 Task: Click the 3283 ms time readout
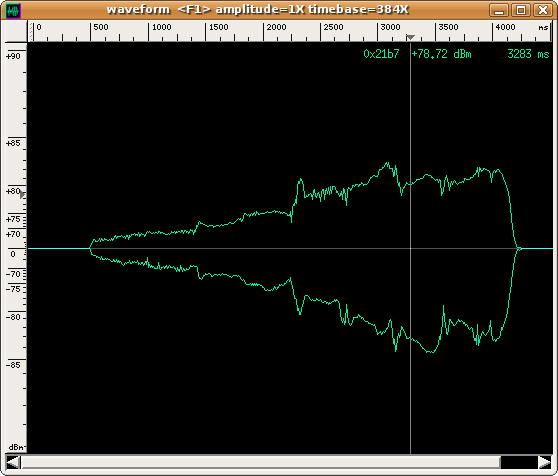click(x=528, y=54)
